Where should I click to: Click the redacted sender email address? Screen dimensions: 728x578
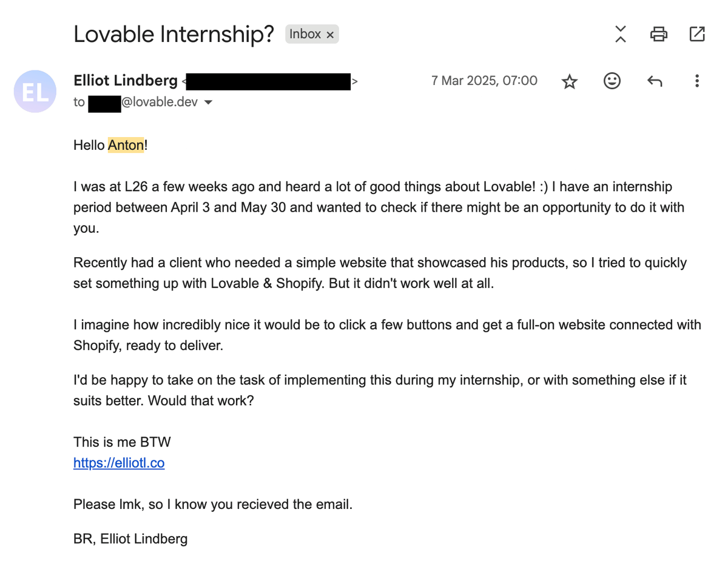268,81
